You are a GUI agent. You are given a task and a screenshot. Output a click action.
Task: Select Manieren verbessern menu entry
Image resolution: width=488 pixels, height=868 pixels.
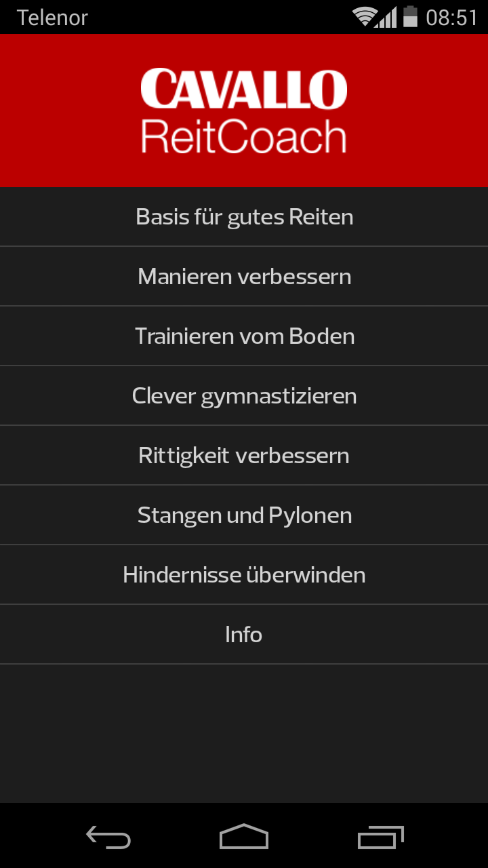(x=244, y=277)
